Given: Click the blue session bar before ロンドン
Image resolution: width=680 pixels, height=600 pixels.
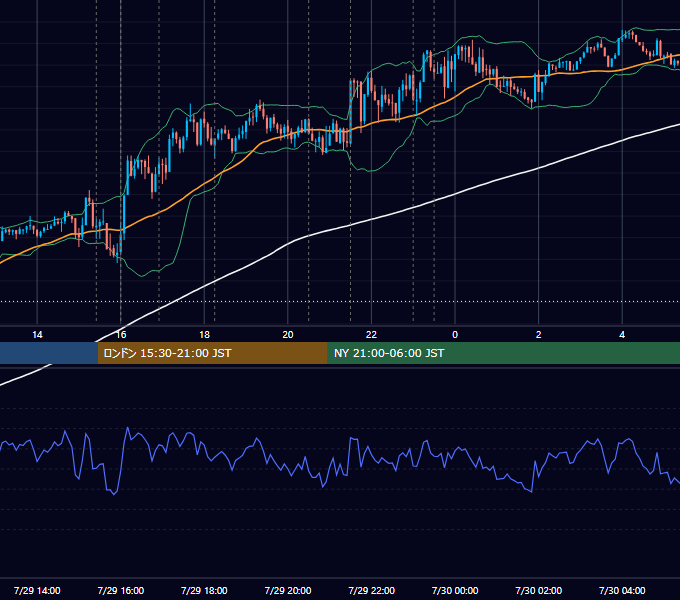Looking at the screenshot, I should [49, 353].
